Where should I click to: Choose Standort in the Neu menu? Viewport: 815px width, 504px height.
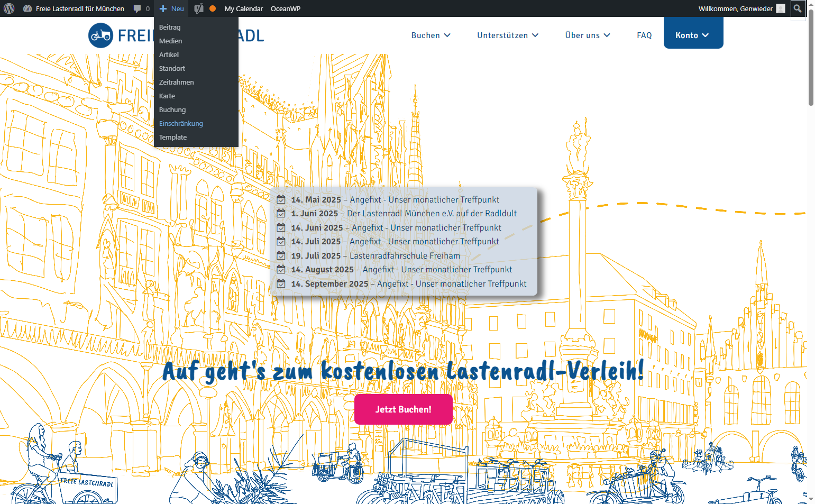[x=196, y=68]
